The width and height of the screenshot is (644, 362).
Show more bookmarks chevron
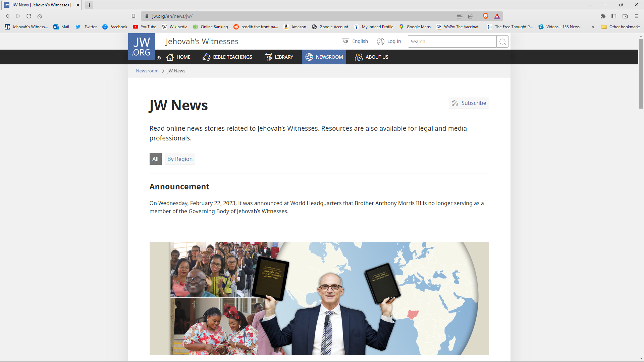(x=593, y=27)
